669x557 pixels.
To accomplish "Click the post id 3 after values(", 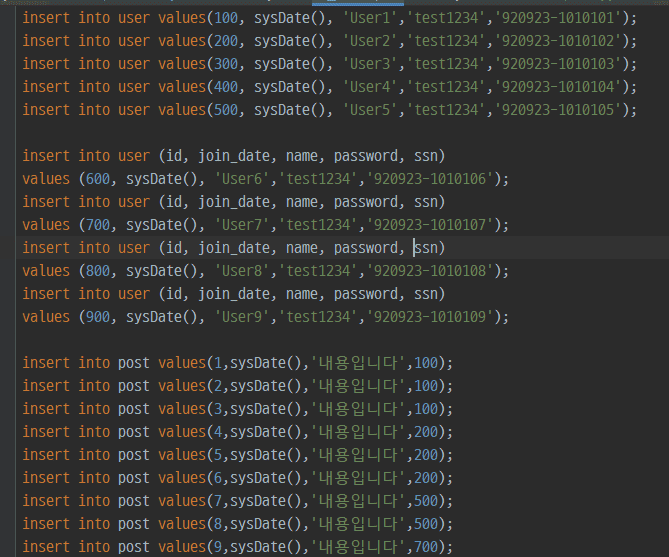I will (218, 409).
